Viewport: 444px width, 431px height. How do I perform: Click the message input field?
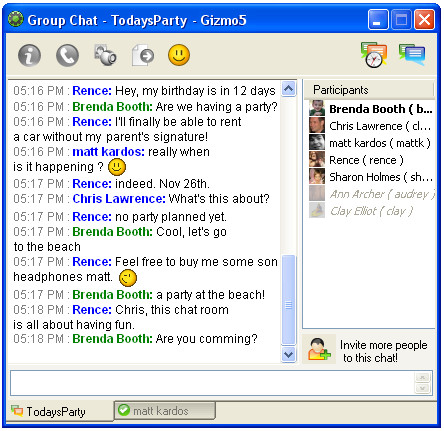(212, 383)
